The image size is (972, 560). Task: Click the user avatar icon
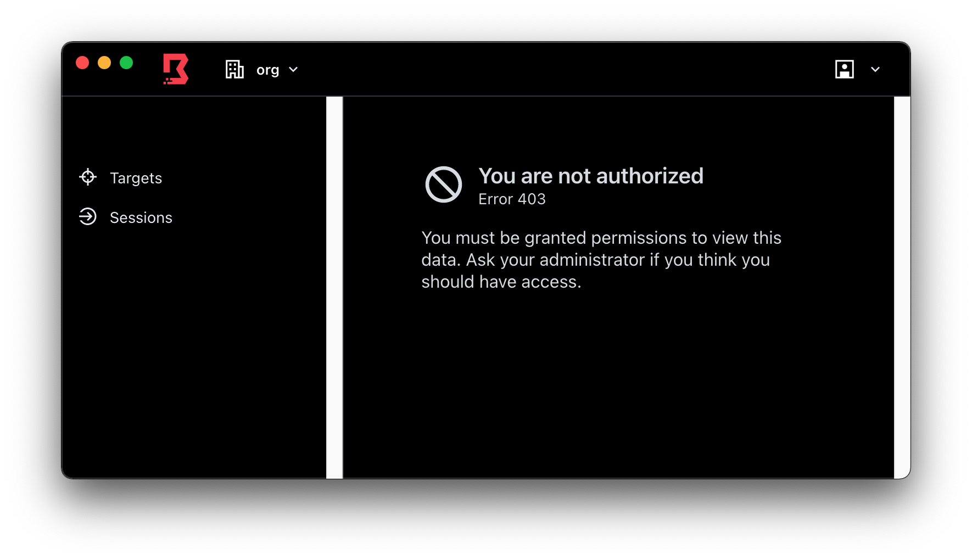coord(845,69)
